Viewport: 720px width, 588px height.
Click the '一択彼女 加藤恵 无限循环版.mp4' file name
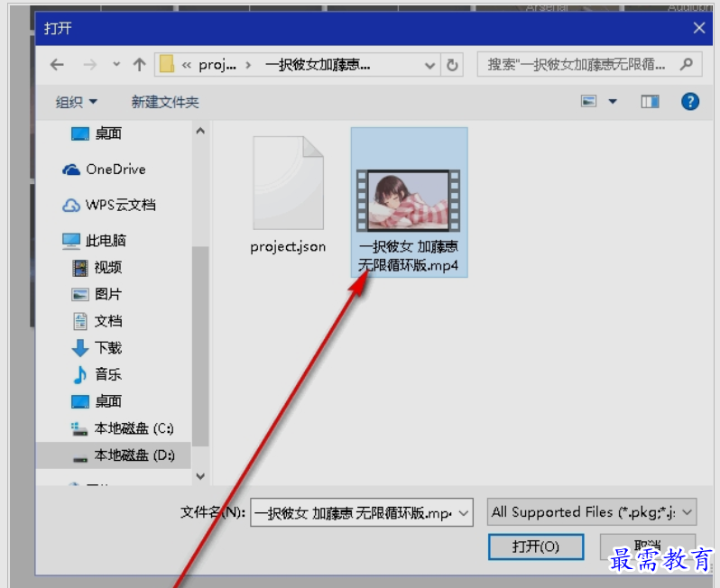[409, 256]
